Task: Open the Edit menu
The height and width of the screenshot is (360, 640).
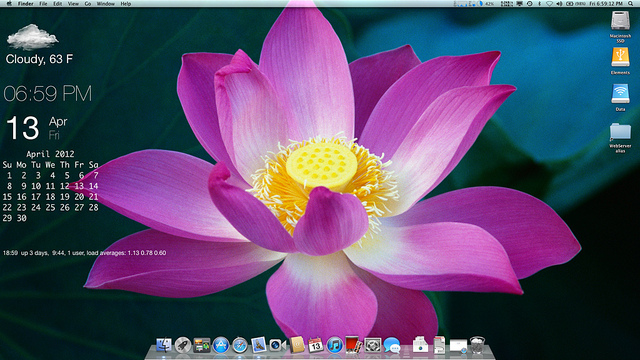Action: pos(58,4)
